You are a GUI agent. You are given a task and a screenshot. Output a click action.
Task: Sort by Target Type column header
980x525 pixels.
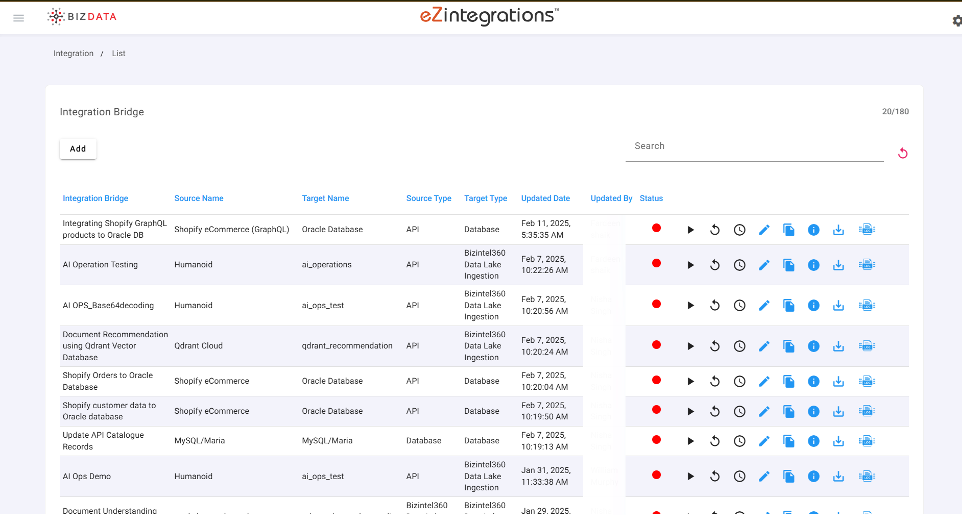(x=486, y=198)
